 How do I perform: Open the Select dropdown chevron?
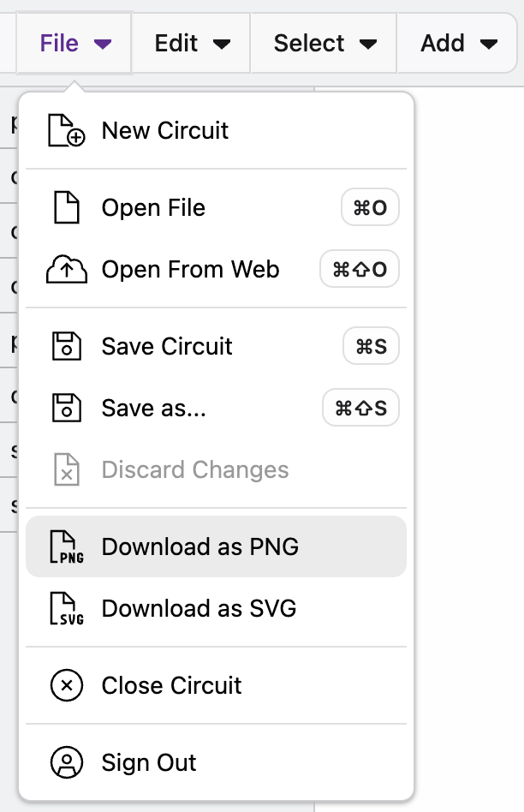pos(369,44)
